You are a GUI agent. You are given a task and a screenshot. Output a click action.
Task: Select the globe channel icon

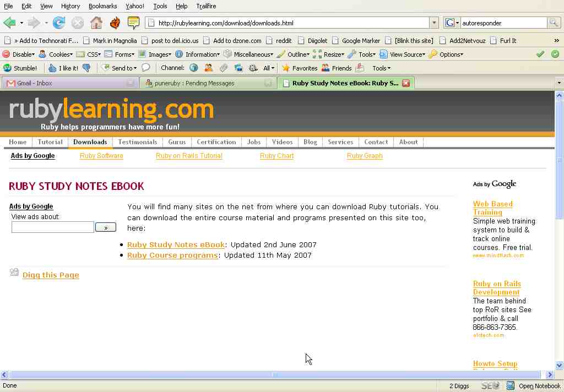193,68
